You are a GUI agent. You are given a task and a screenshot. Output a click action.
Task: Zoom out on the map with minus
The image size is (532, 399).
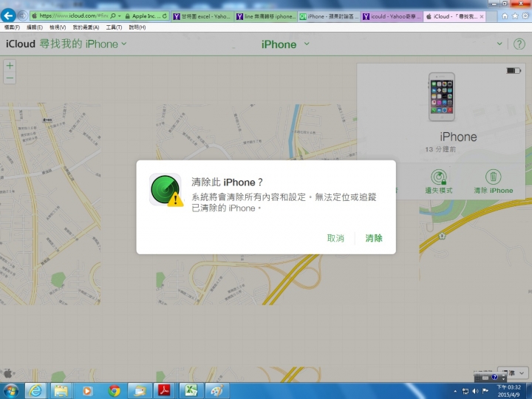[x=10, y=78]
